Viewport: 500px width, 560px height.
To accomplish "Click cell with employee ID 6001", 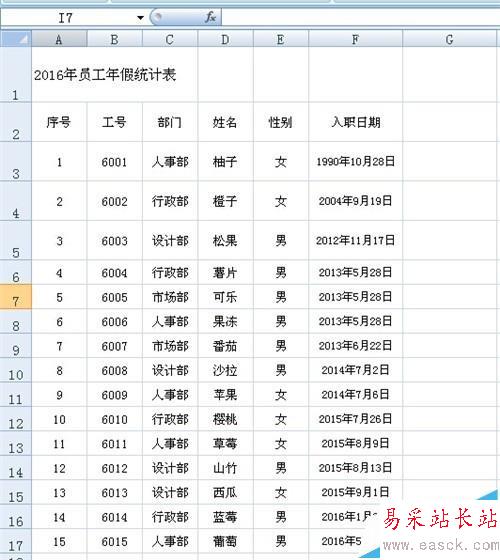I will (x=114, y=162).
